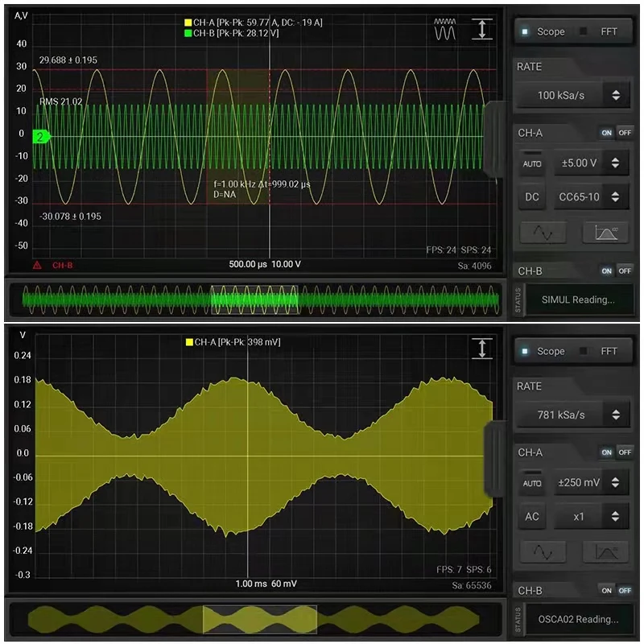The width and height of the screenshot is (644, 644).
Task: Click waveform display mode icon in top scope
Action: click(x=445, y=29)
